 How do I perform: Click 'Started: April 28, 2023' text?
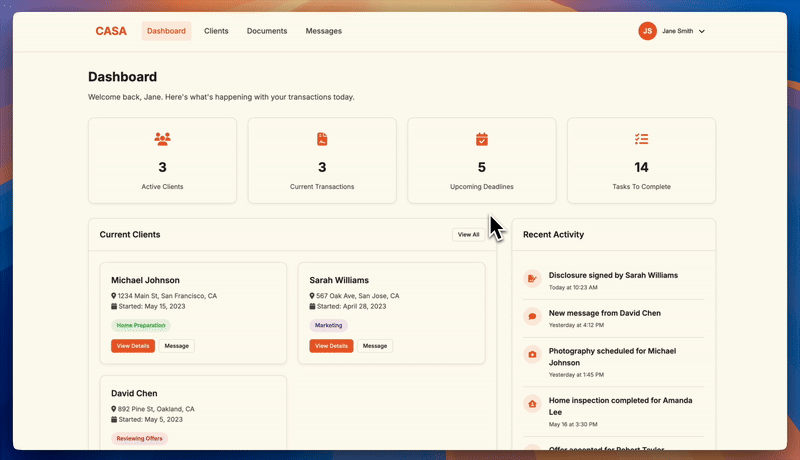tap(352, 306)
